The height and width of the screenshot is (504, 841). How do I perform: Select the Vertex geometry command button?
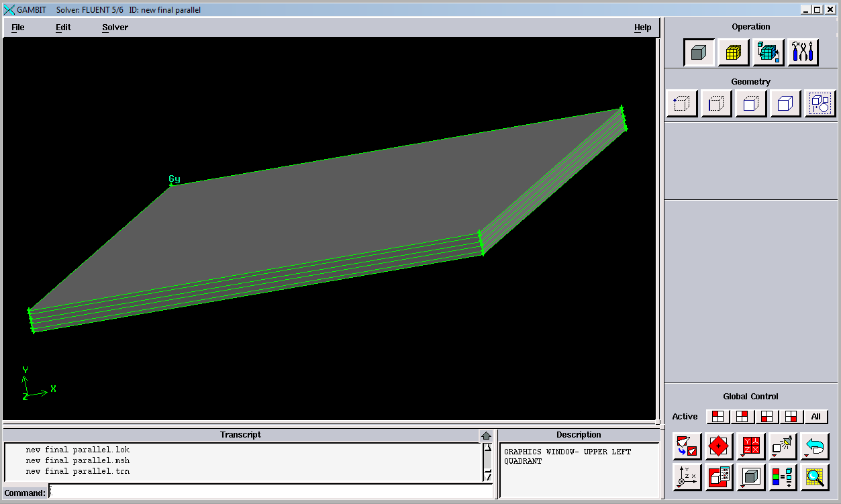[x=681, y=103]
